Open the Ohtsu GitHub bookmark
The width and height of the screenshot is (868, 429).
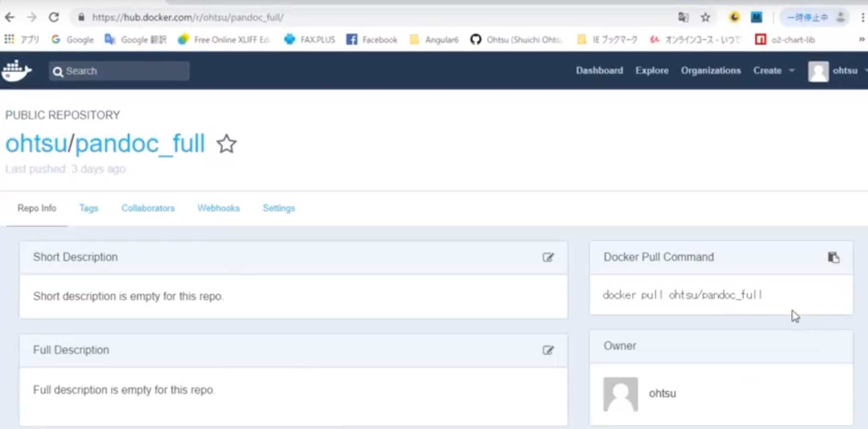[x=516, y=40]
